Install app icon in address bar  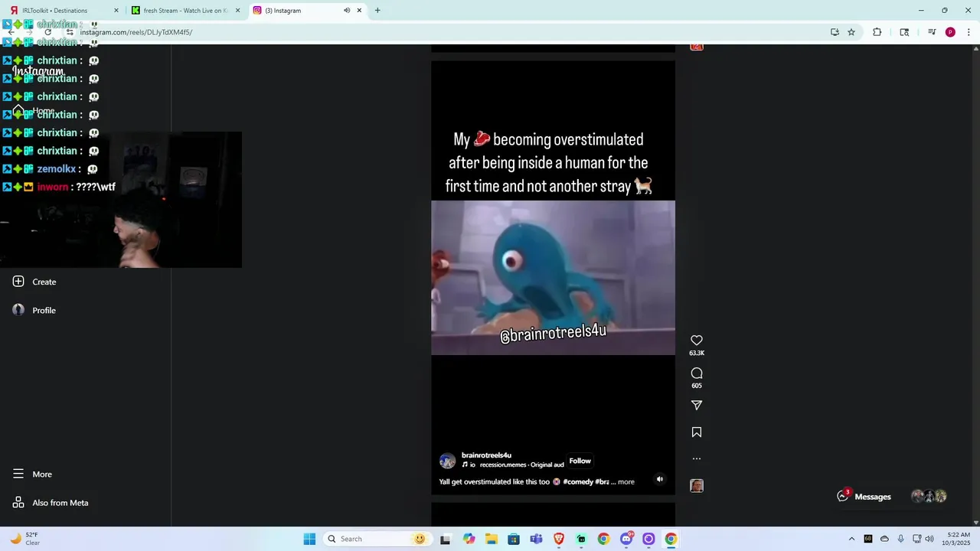coord(835,32)
